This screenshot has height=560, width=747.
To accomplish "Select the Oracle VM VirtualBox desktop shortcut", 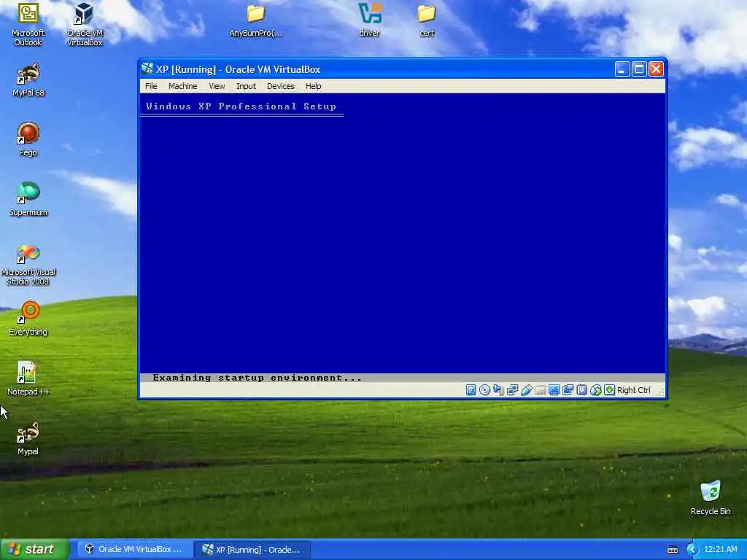I will [x=85, y=25].
